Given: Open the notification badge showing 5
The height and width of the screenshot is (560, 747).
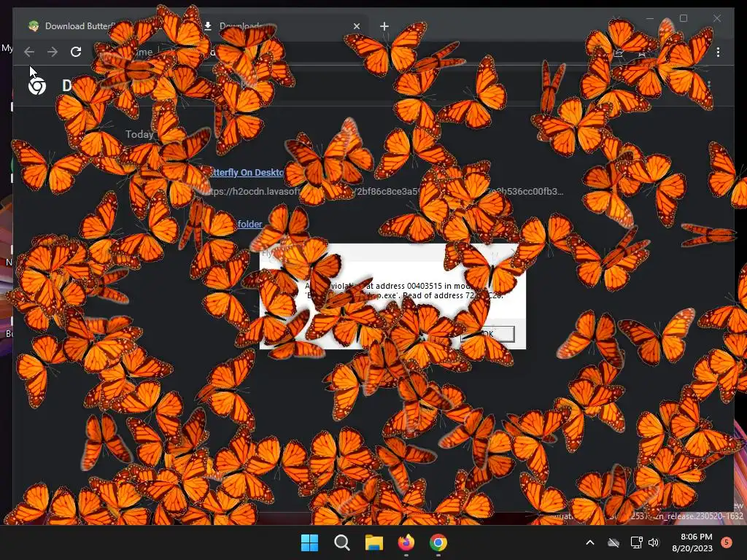Looking at the screenshot, I should pyautogui.click(x=727, y=542).
